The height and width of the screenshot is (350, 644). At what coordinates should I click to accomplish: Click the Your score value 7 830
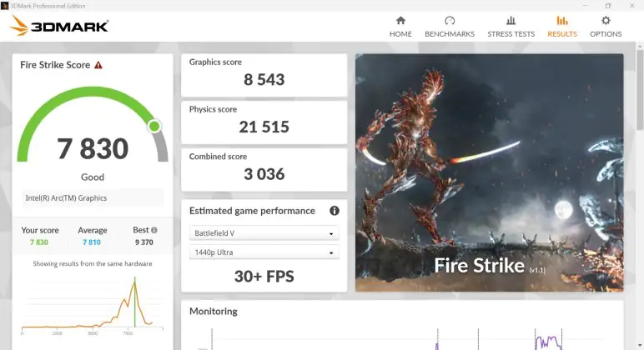point(39,242)
